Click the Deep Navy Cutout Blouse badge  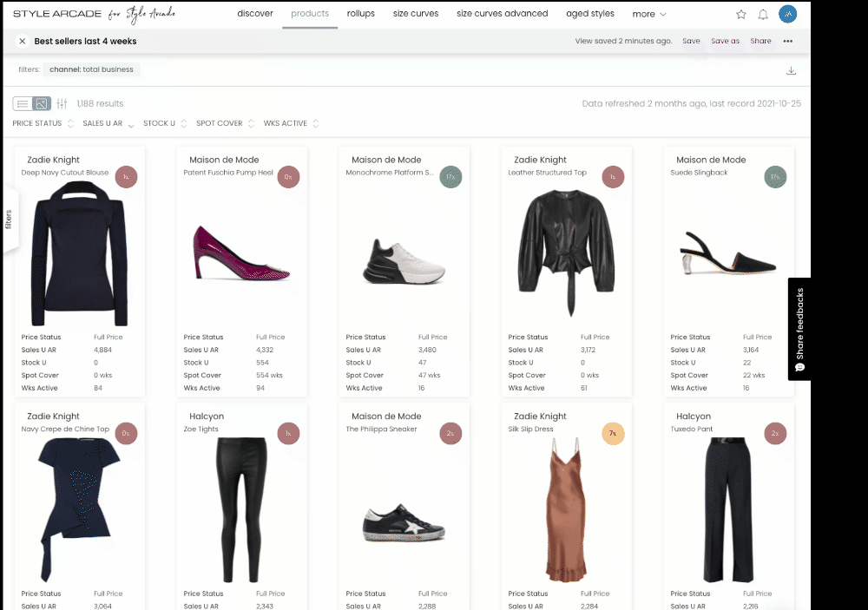coord(126,177)
